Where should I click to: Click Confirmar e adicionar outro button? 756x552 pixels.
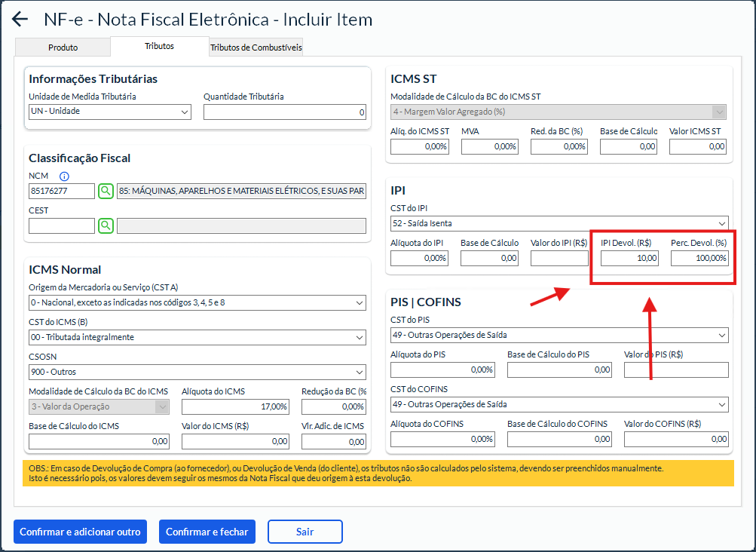click(x=80, y=532)
